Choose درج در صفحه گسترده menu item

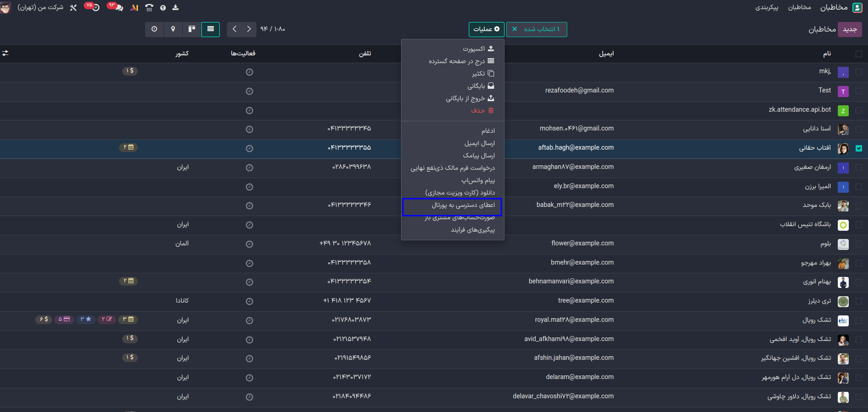point(453,61)
